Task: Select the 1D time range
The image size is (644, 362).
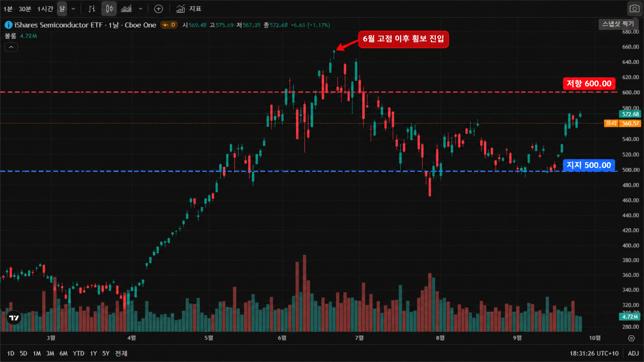Action: pyautogui.click(x=11, y=353)
